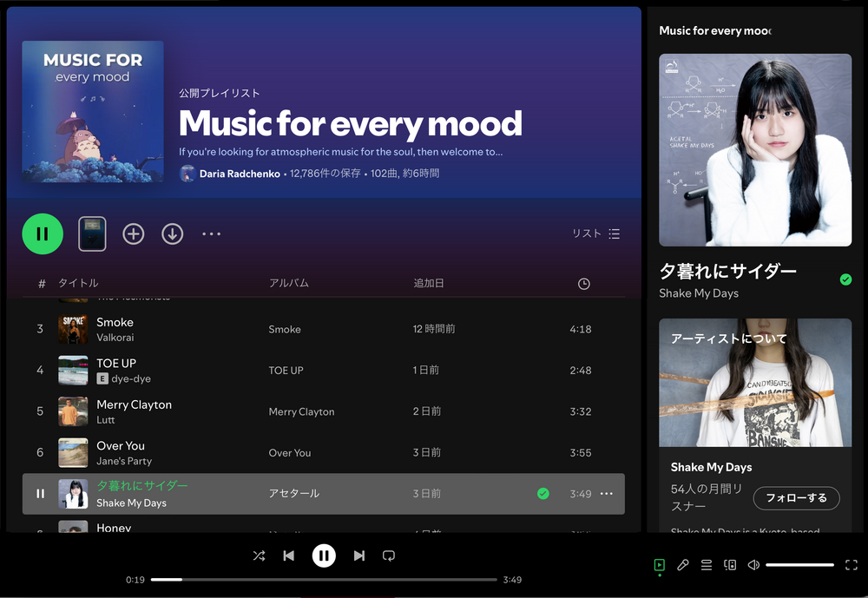Pause the 夕暮れにサイダー track from its row
This screenshot has width=868, height=598.
41,493
